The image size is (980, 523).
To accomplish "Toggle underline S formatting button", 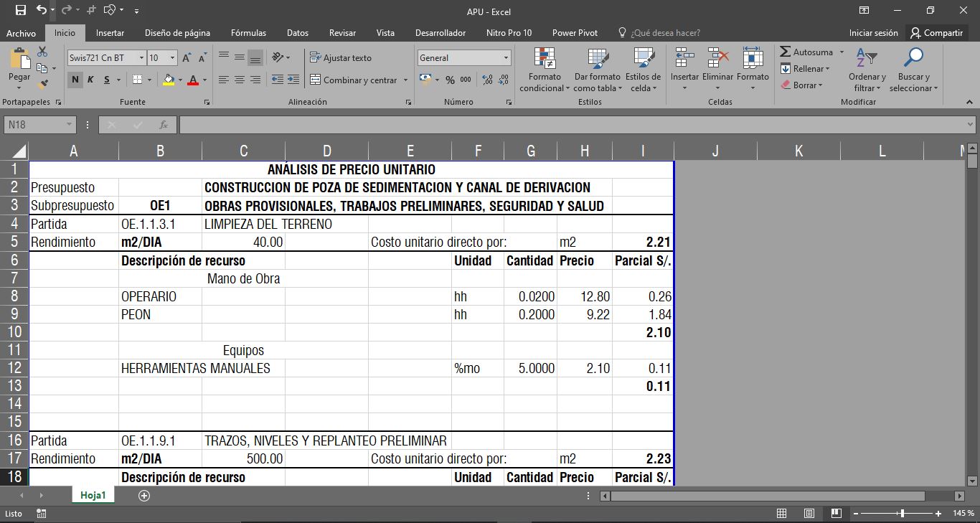I will [x=107, y=80].
